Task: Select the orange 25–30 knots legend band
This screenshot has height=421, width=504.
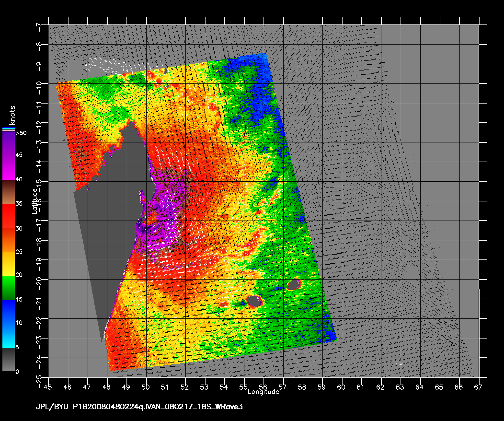Action: click(x=9, y=240)
